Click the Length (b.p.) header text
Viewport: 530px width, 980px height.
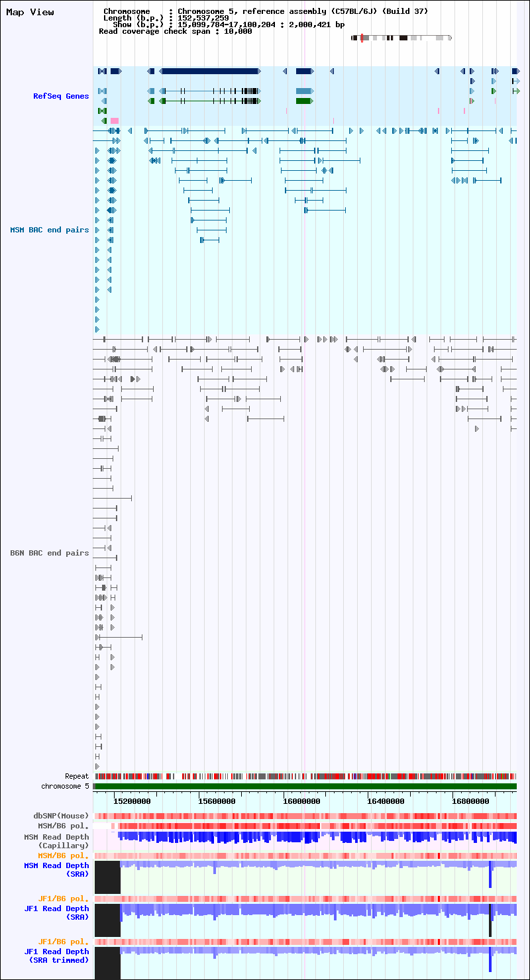coord(166,18)
